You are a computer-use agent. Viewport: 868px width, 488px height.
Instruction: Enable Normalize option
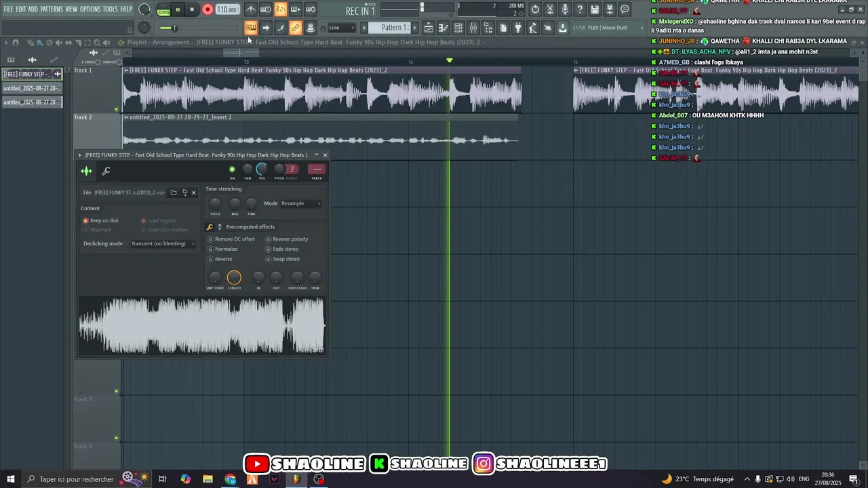coord(222,249)
